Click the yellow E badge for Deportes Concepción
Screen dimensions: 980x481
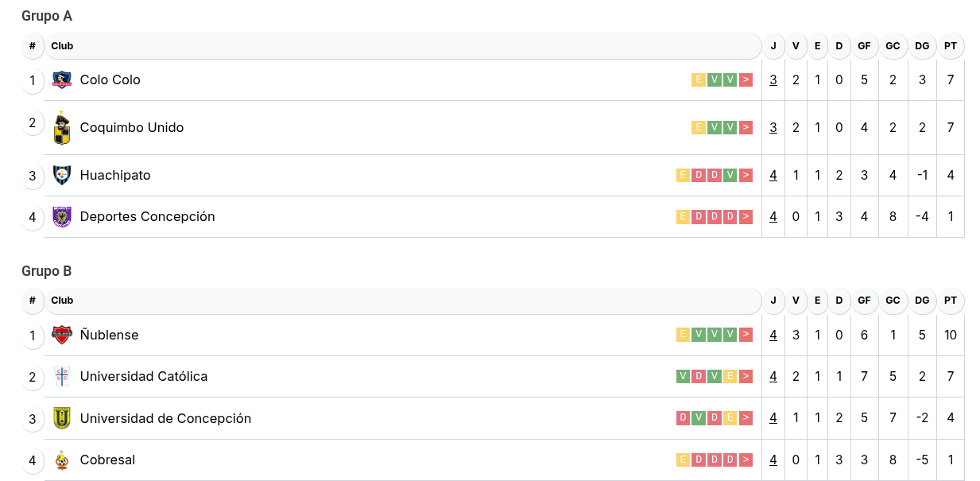[x=683, y=216]
